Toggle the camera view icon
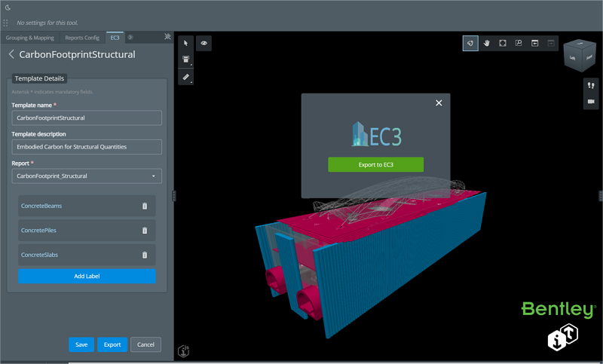603x364 pixels. (591, 102)
